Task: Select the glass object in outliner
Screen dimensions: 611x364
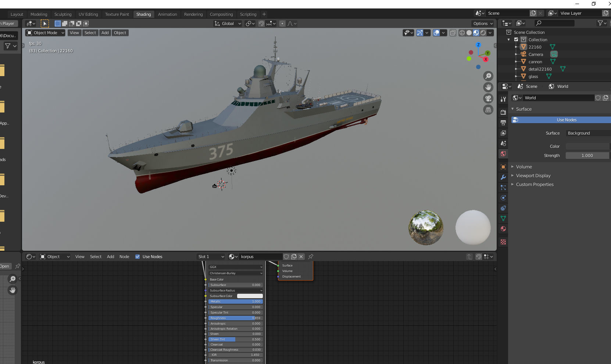Action: 533,76
